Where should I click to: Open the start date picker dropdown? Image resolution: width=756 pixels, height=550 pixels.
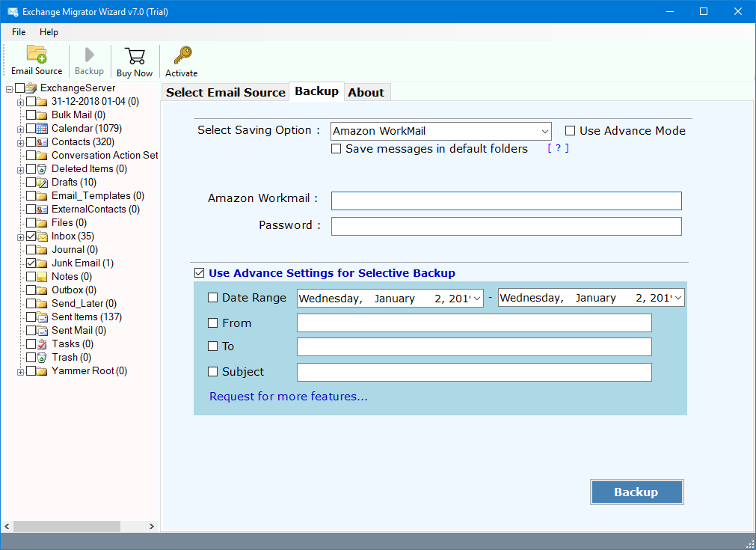(x=477, y=298)
